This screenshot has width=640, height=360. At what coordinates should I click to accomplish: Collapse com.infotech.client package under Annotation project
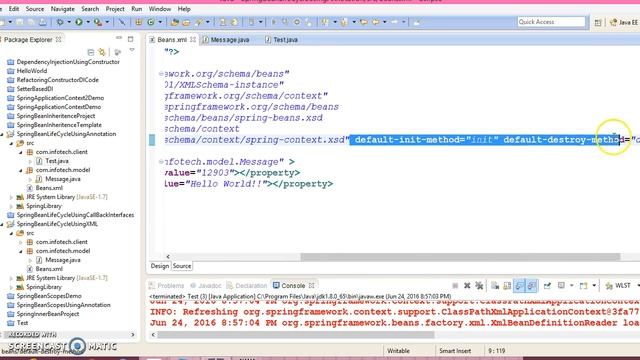[x=21, y=152]
